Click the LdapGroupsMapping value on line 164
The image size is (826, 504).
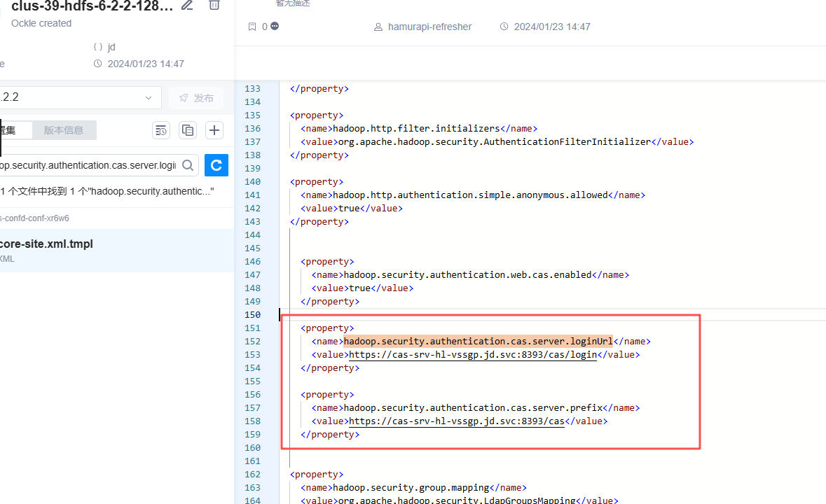(457, 500)
